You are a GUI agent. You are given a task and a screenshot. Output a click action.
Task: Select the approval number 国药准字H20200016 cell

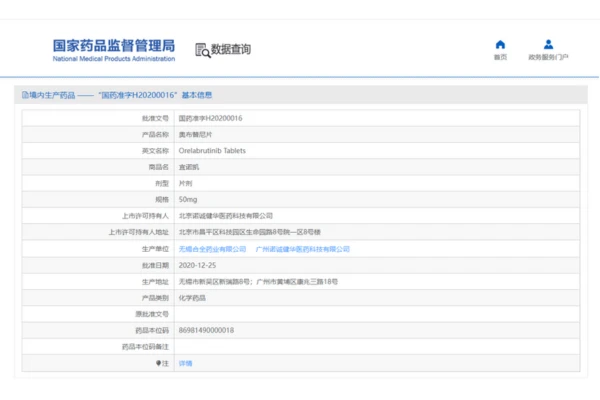(x=210, y=118)
